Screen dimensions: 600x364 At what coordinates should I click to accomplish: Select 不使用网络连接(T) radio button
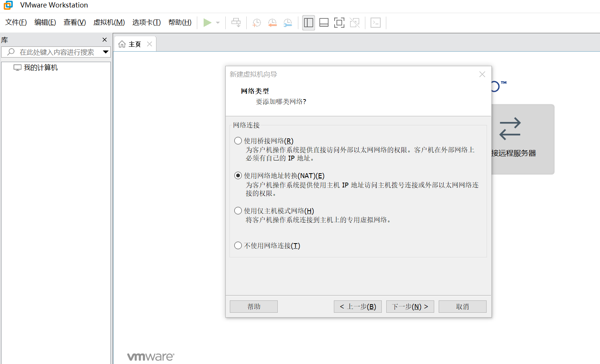(238, 246)
